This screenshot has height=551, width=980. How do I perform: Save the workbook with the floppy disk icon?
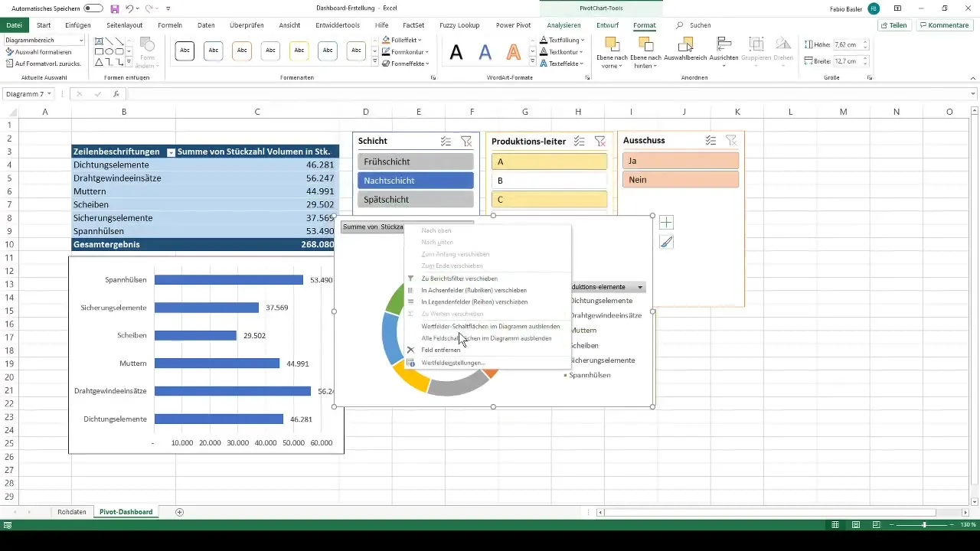coord(115,8)
